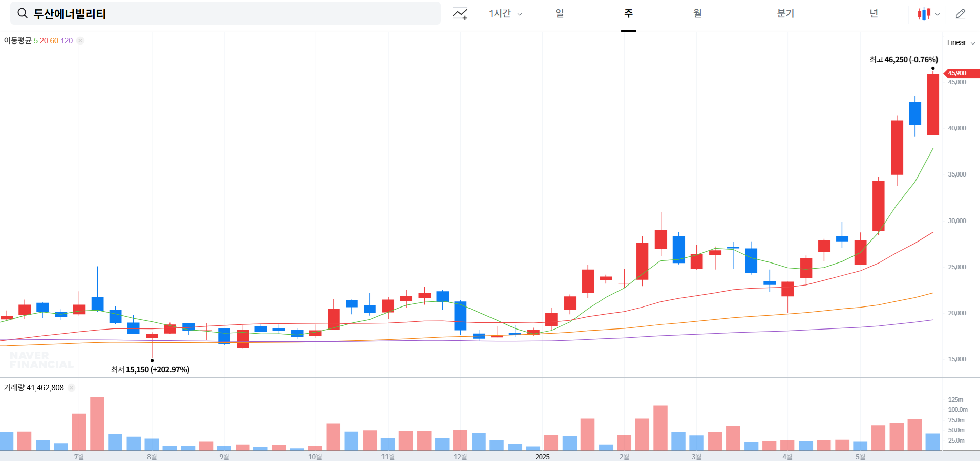Click the 9월 time axis label
Screen dimensions: 980x461
[x=224, y=456]
